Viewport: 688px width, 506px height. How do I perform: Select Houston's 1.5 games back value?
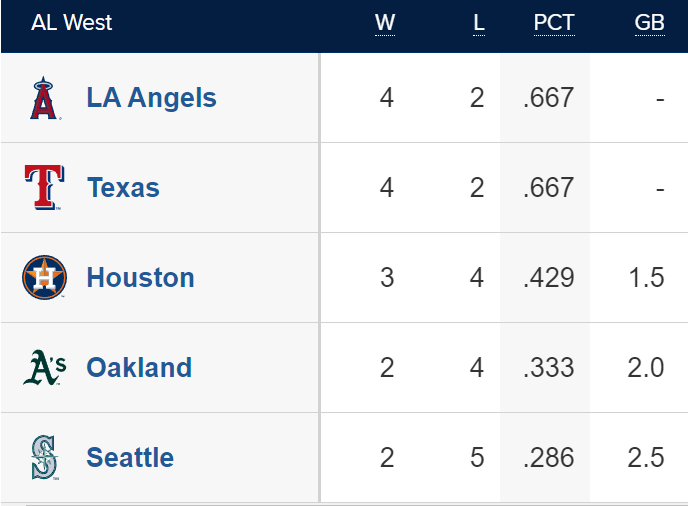pyautogui.click(x=646, y=278)
